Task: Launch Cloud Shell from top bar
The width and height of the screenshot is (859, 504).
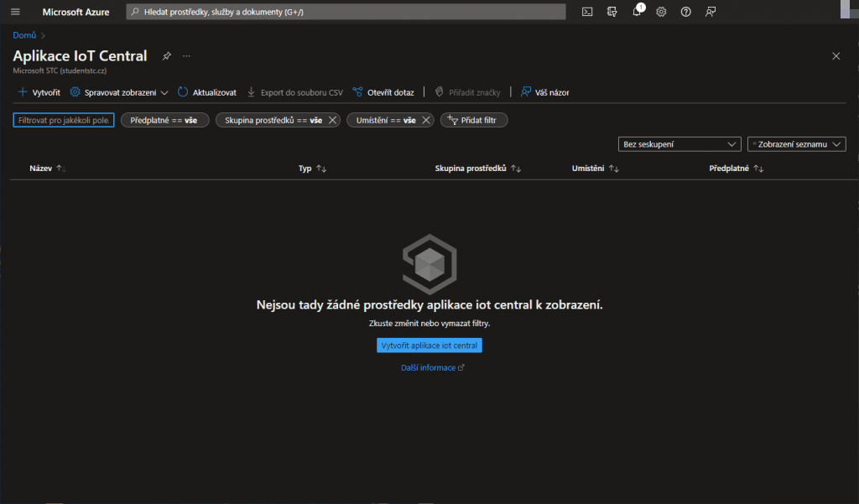Action: pyautogui.click(x=588, y=12)
